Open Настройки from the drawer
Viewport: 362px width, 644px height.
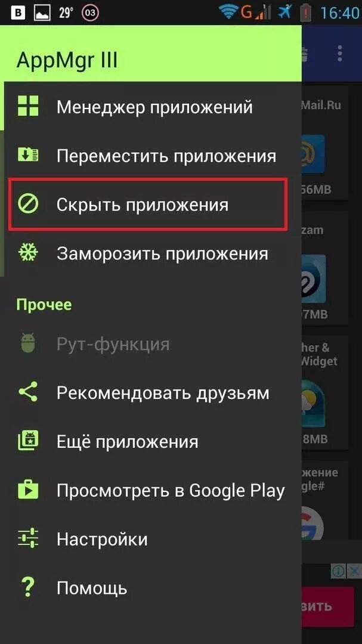[x=151, y=538]
